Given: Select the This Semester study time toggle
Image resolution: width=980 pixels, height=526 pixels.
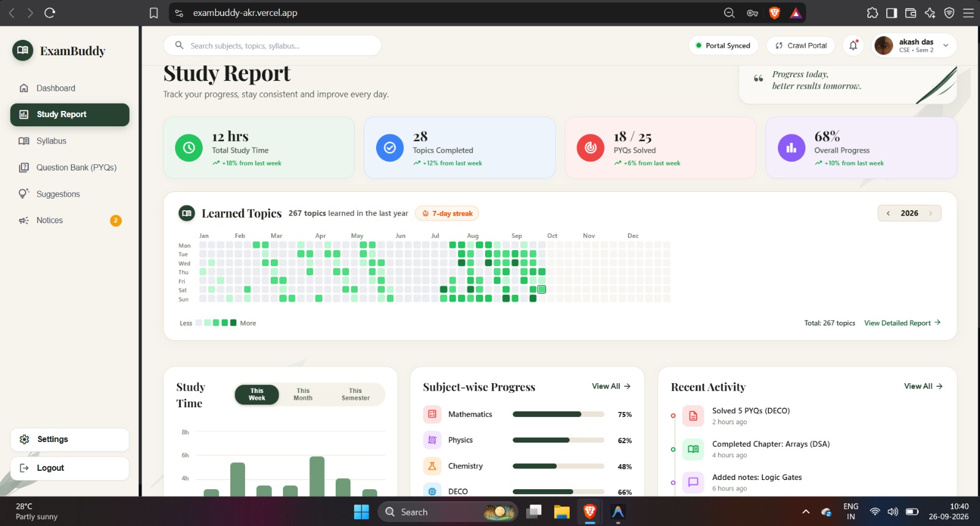Looking at the screenshot, I should (x=355, y=394).
